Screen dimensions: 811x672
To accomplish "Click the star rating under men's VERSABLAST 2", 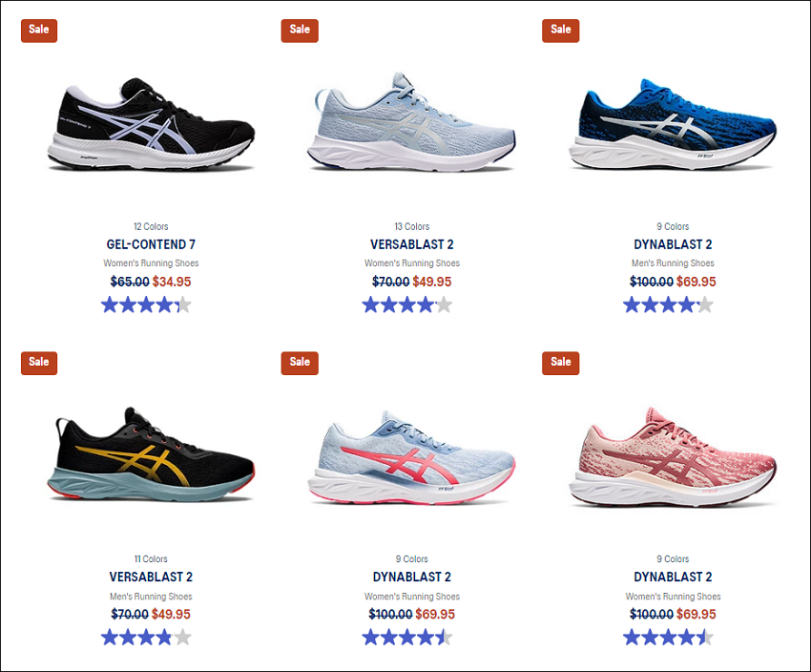I will 146,638.
